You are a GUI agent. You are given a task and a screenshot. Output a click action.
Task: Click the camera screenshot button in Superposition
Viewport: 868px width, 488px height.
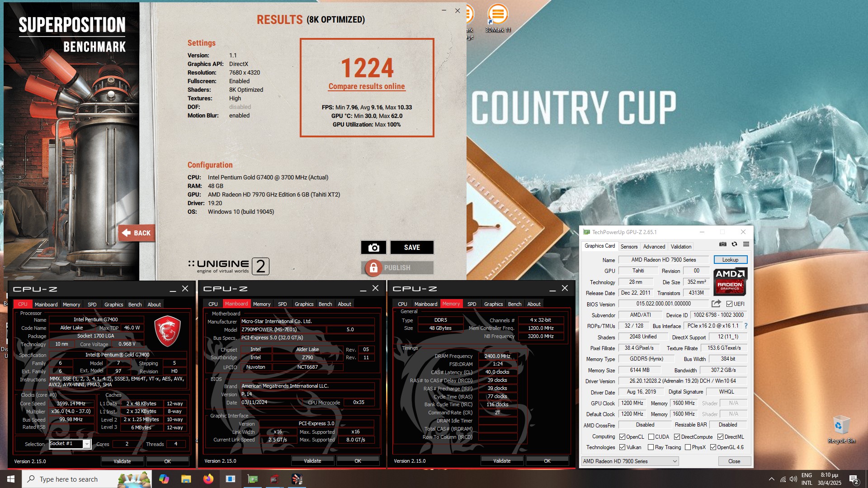click(x=373, y=248)
